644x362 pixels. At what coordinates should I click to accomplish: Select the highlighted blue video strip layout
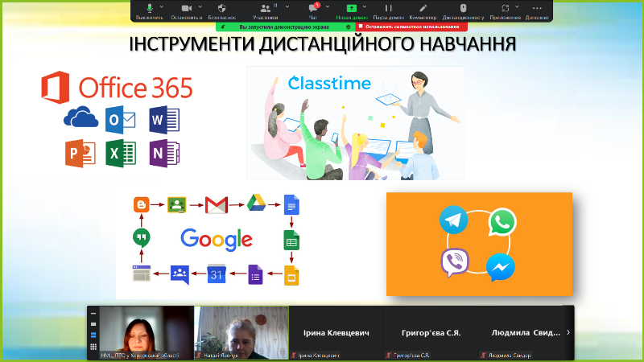[x=93, y=335]
